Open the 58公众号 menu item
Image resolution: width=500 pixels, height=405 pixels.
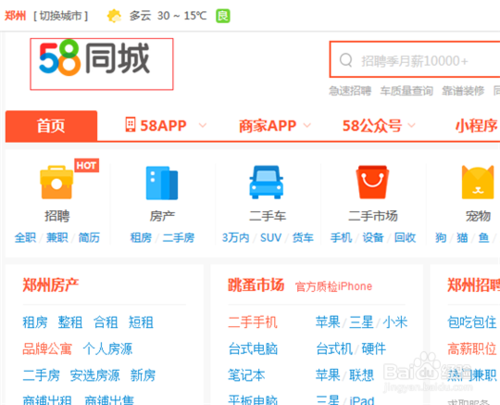tap(372, 126)
